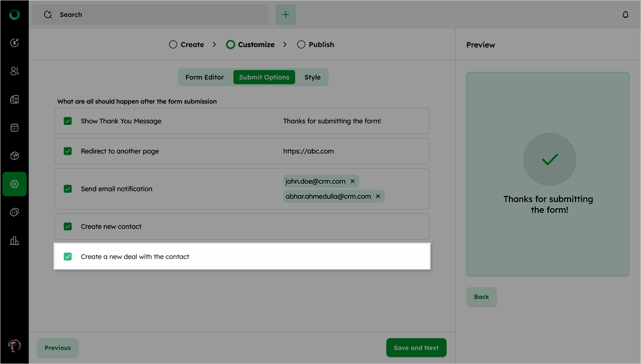Image resolution: width=641 pixels, height=364 pixels.
Task: Click the Previous button
Action: pos(58,348)
